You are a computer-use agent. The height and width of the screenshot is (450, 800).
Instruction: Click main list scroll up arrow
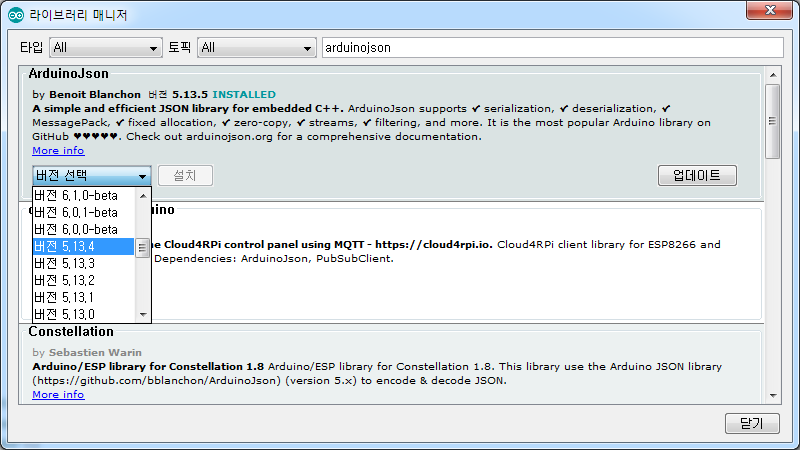pos(773,75)
